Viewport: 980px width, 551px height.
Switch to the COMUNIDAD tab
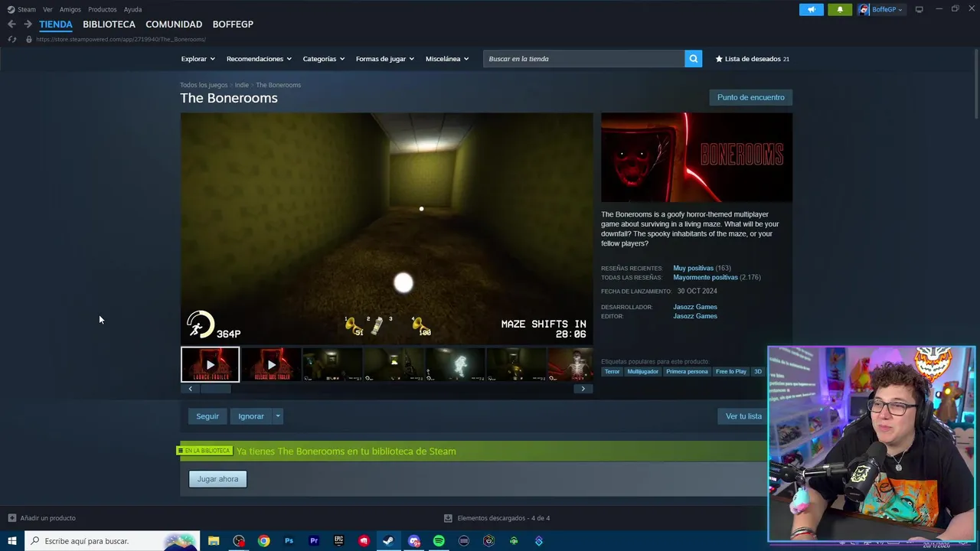[x=174, y=24]
